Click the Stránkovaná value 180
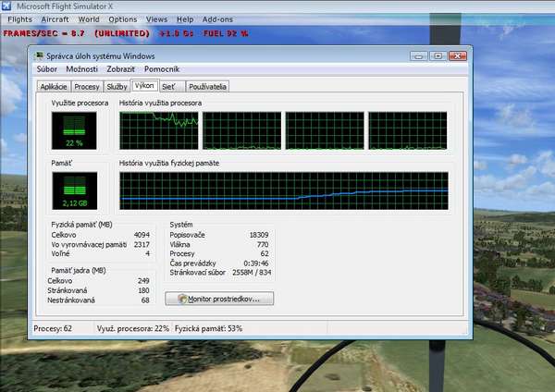The height and width of the screenshot is (392, 555). pos(143,290)
